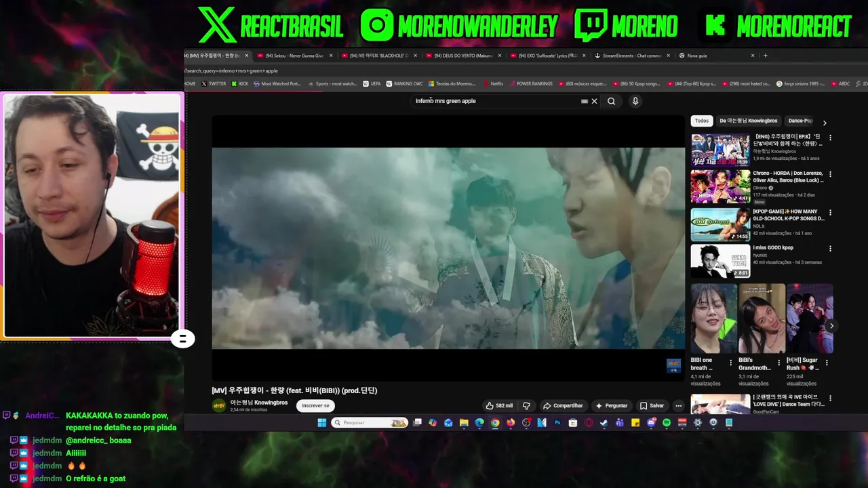Image resolution: width=868 pixels, height=488 pixels.
Task: Open BIBI Sugar Rush short
Action: click(810, 319)
